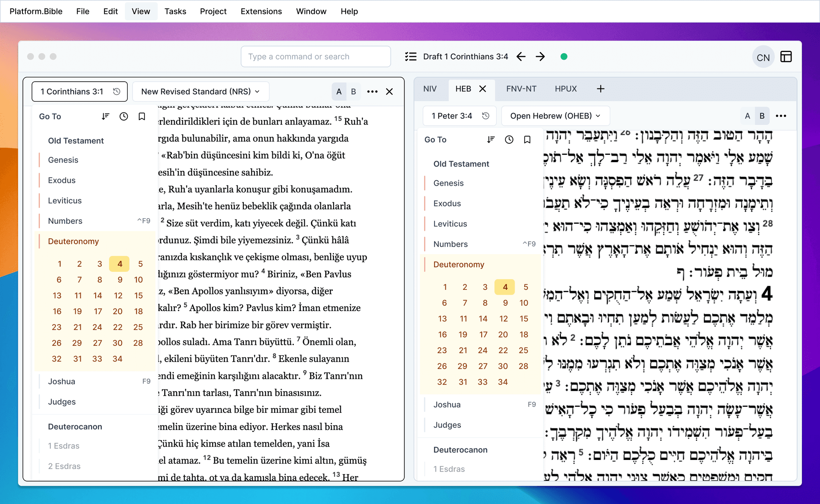Add a new resource tab with the plus button
820x504 pixels.
(601, 88)
